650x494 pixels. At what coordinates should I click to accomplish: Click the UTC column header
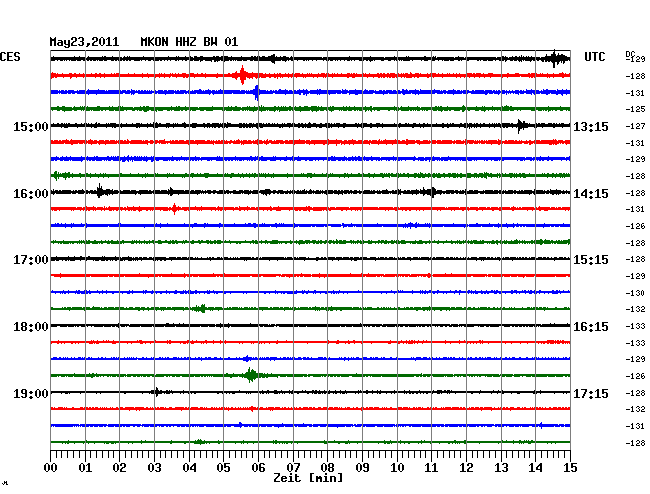click(x=594, y=57)
